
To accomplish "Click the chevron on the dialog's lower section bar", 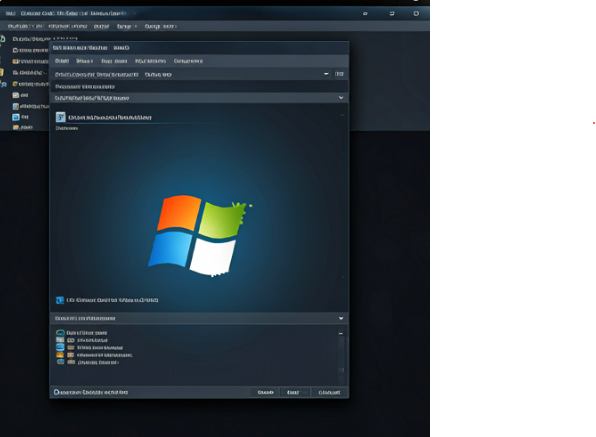I will (341, 318).
